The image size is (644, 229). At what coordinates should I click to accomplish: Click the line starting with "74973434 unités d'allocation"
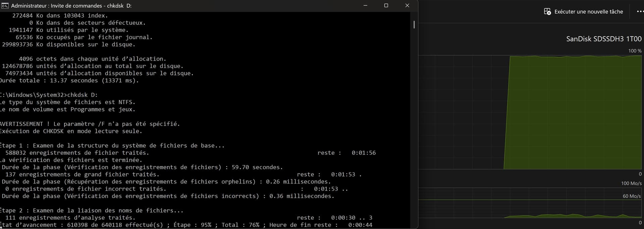tap(99, 73)
